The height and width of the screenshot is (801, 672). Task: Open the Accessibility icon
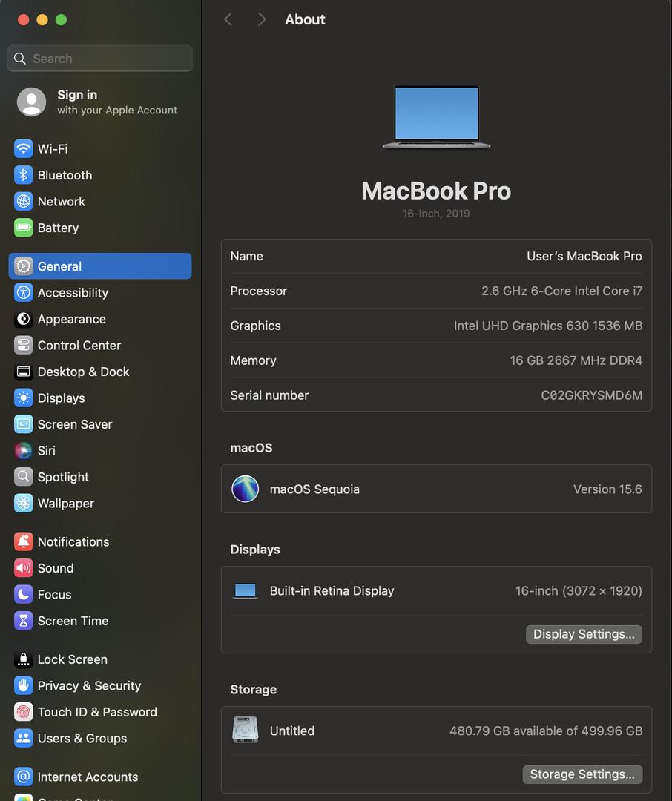click(23, 293)
